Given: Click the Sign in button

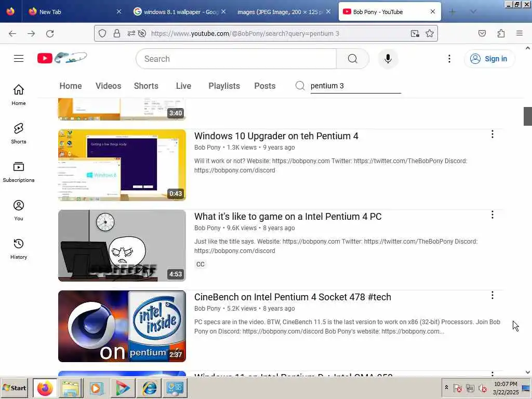Looking at the screenshot, I should pyautogui.click(x=489, y=59).
